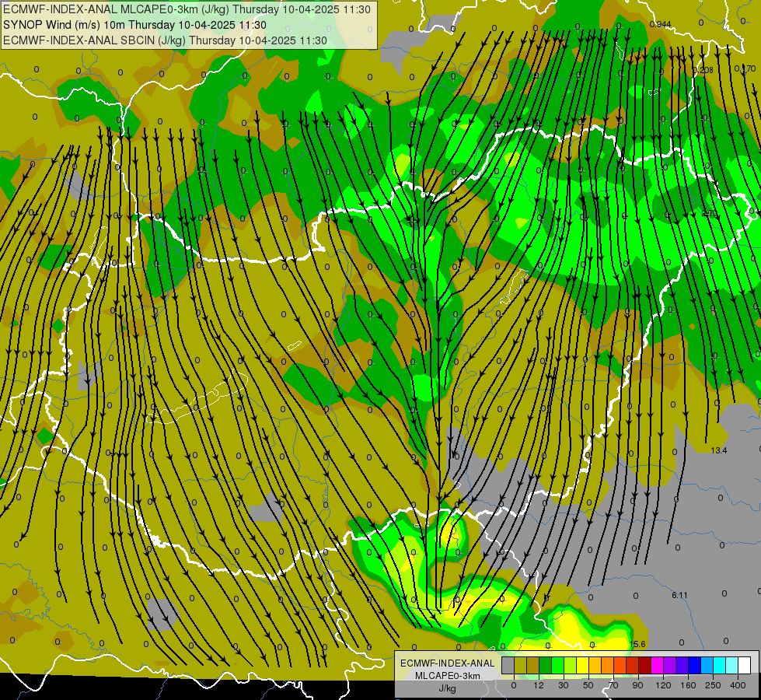
Task: Click the red legend swatch before tick 90
Action: point(633,665)
